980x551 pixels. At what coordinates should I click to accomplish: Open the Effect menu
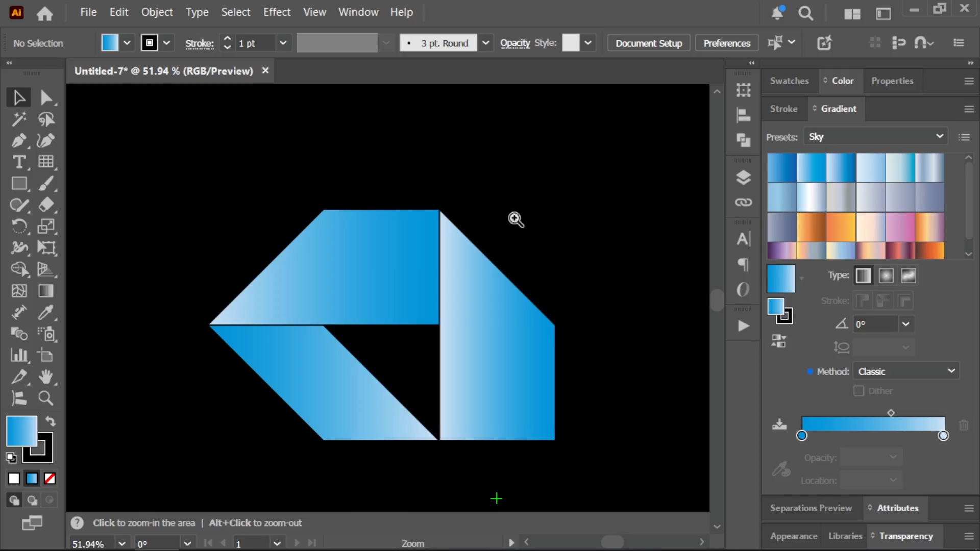point(277,12)
